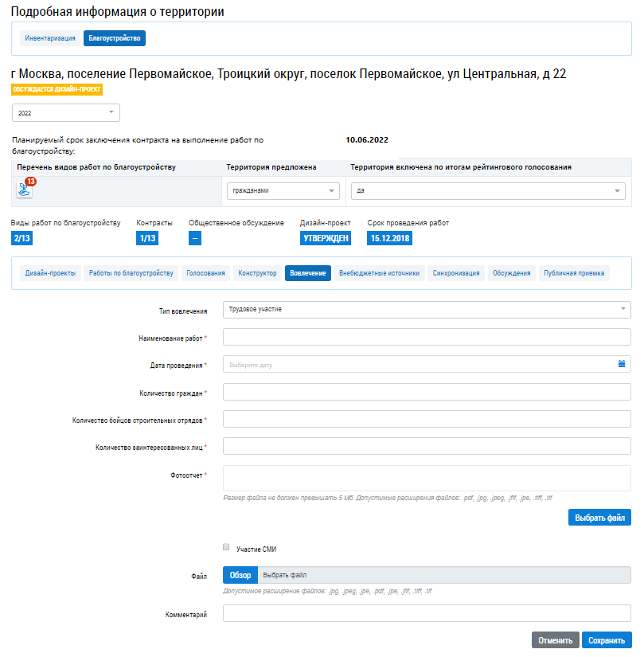Switch to the Публичная приемка tab
The height and width of the screenshot is (657, 644).
click(x=574, y=273)
